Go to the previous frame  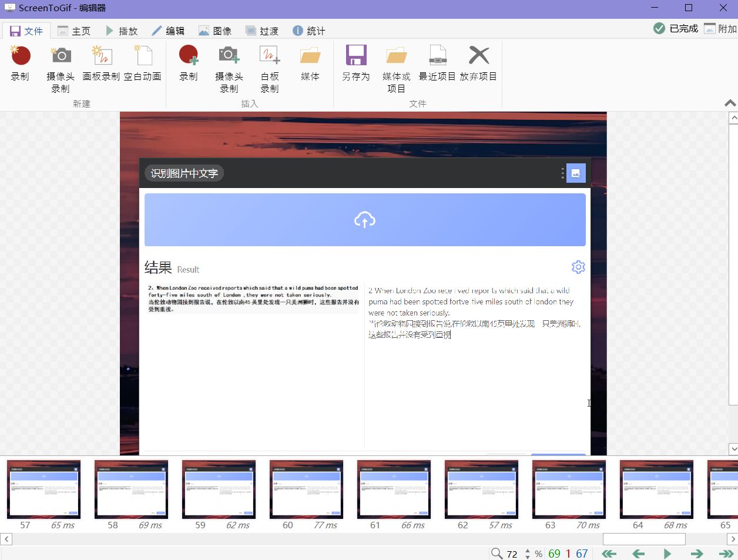tap(638, 554)
